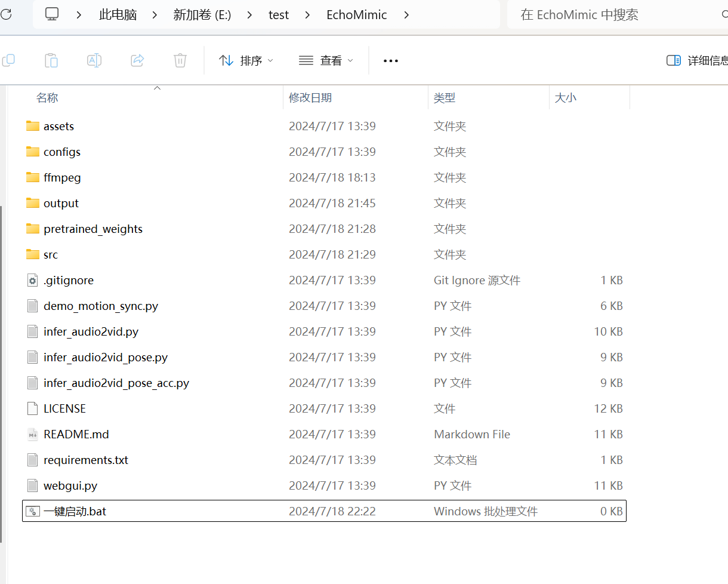Screen dimensions: 728x584
Task: Click test in the address breadcrumb
Action: click(279, 14)
